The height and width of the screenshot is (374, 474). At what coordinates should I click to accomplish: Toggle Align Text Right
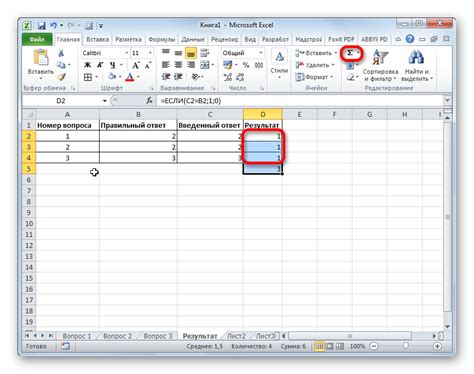point(191,65)
